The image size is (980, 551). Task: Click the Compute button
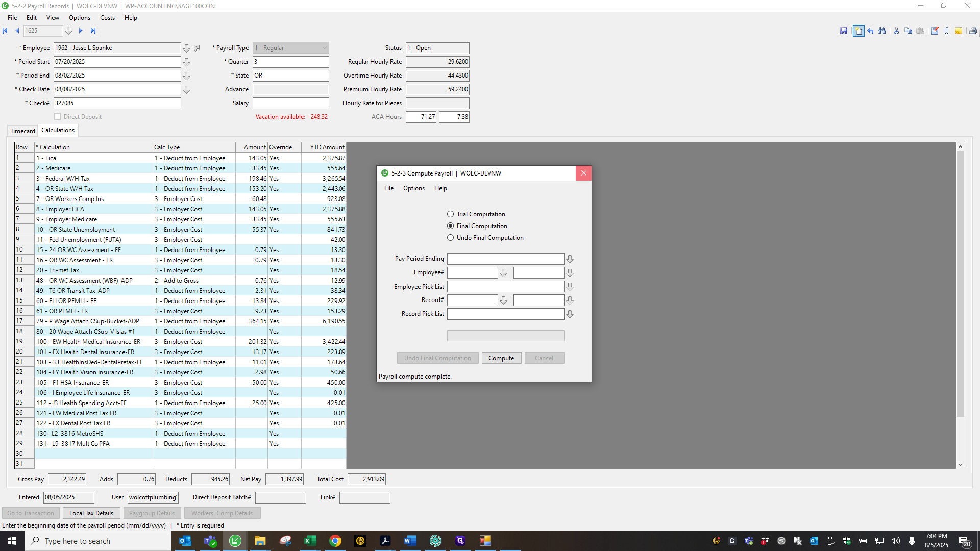coord(501,358)
